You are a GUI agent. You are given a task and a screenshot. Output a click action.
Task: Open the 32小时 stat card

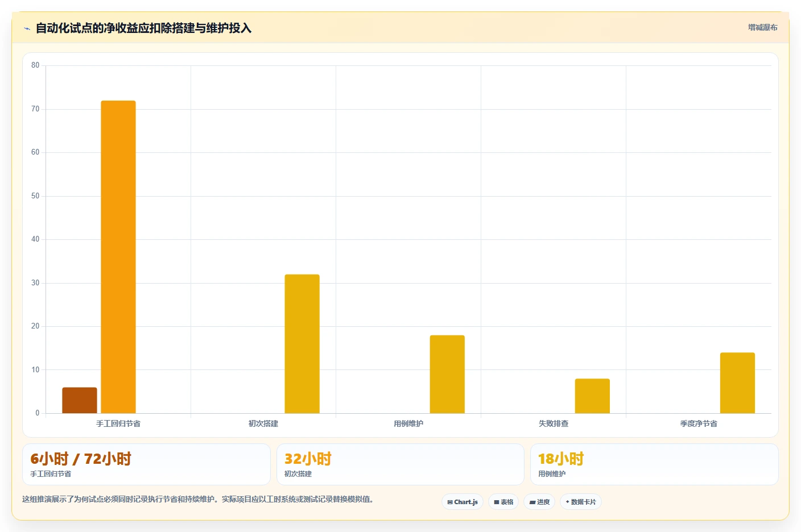point(400,464)
